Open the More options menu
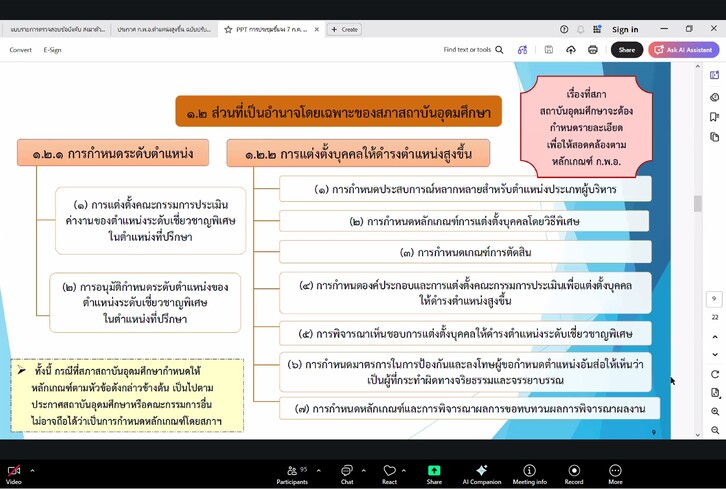Viewport: 726px width, 489px height. (615, 475)
